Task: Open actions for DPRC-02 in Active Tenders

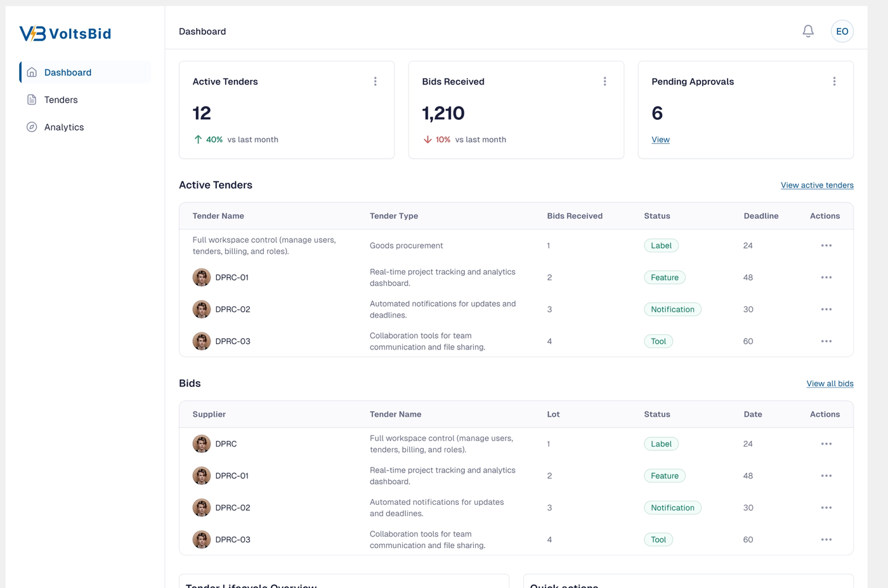Action: pos(826,310)
